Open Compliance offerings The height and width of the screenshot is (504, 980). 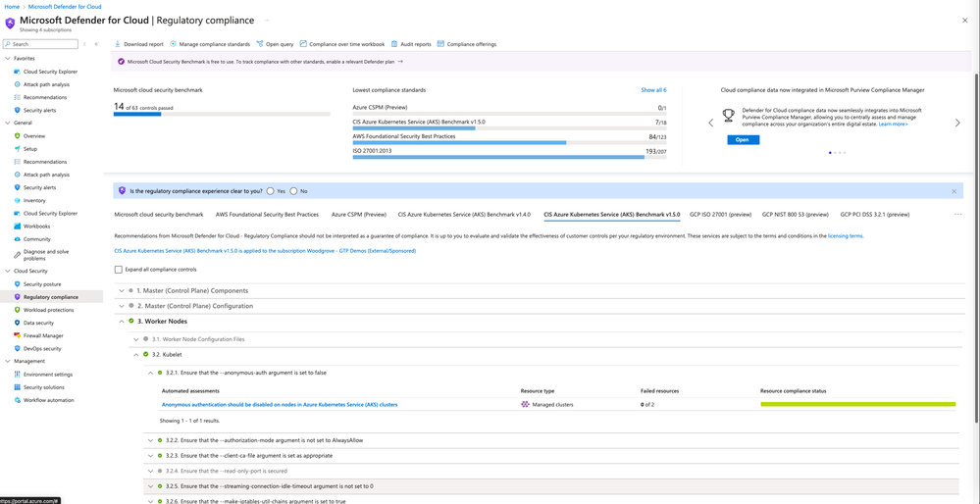(x=467, y=44)
